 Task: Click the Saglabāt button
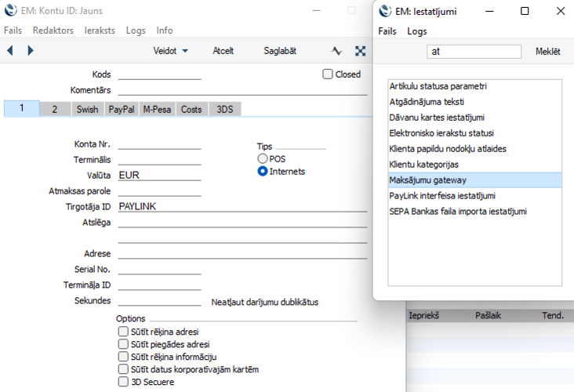coord(279,51)
